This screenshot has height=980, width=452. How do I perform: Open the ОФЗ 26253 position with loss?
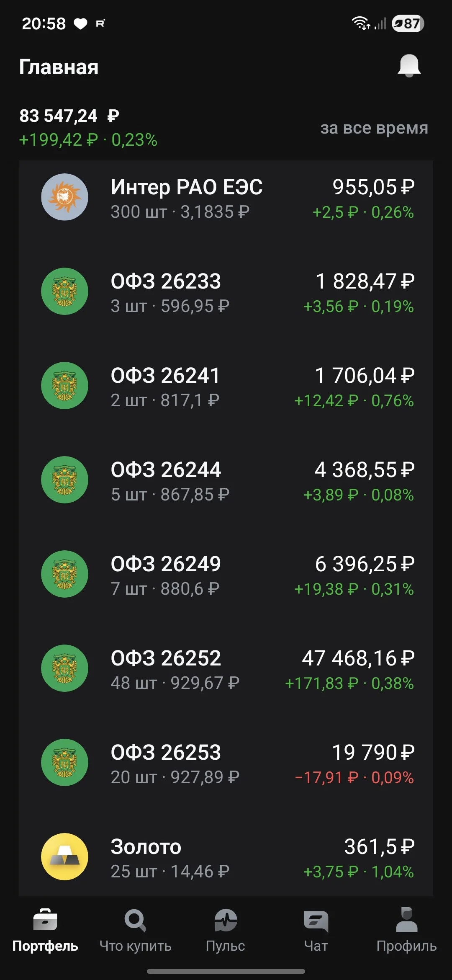tap(226, 763)
